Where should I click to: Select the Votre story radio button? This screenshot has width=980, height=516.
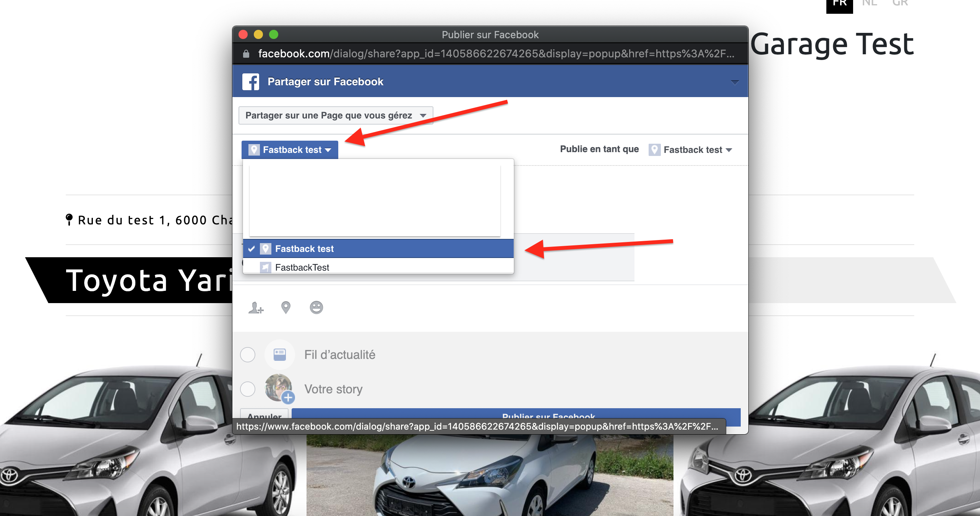tap(248, 389)
